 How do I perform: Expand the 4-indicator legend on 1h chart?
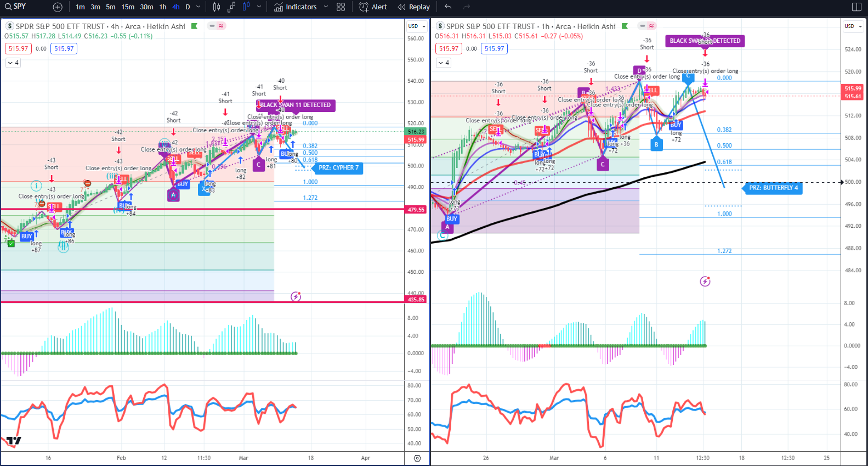[x=444, y=63]
